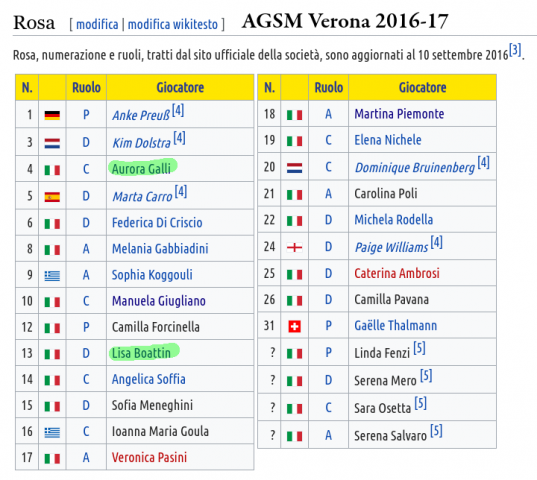Click the Netherlands flag beside Kim Dolstra

[52, 143]
